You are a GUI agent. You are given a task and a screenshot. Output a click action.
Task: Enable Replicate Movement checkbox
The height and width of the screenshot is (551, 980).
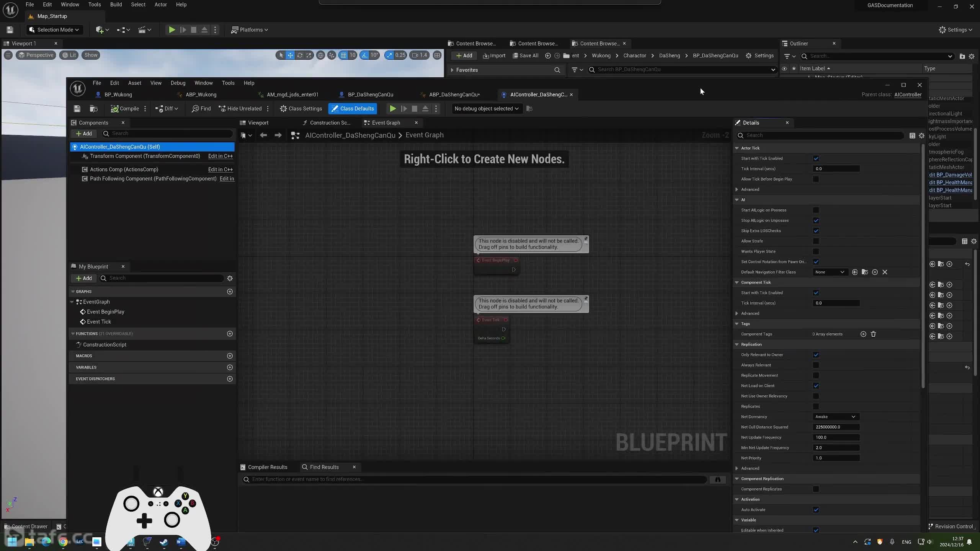tap(816, 375)
